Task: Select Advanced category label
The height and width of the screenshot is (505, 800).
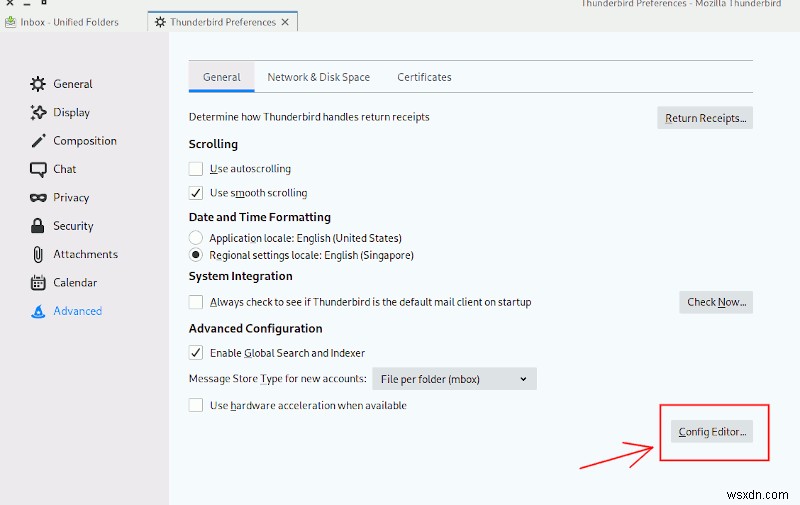Action: [78, 311]
